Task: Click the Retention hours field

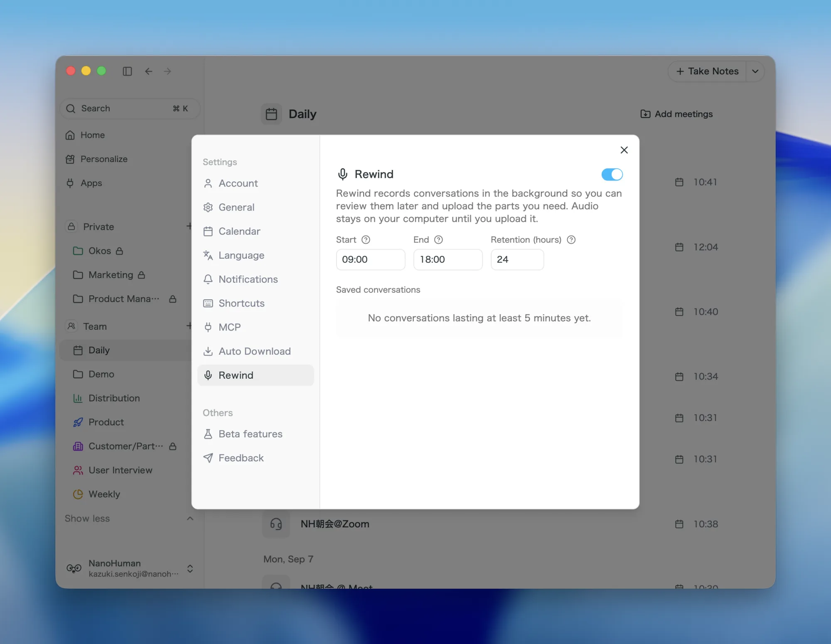Action: tap(517, 260)
